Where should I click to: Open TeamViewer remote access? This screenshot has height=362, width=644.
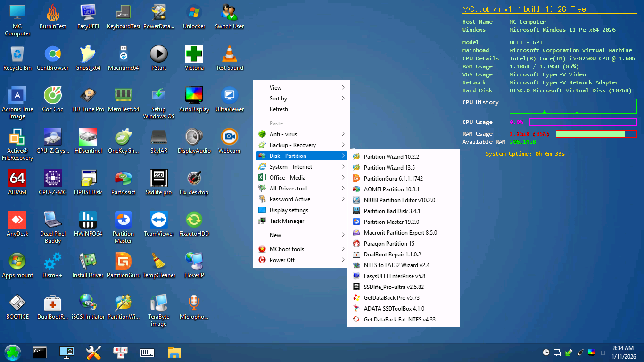[x=158, y=220]
